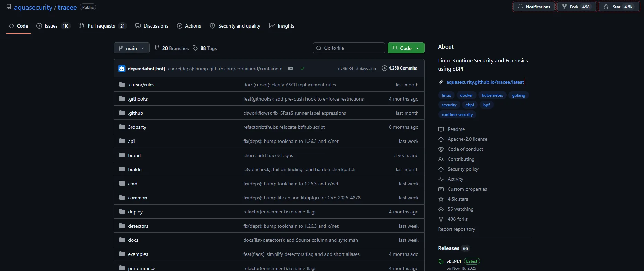Click the Notifications bell button
The image size is (644, 271).
click(x=534, y=7)
